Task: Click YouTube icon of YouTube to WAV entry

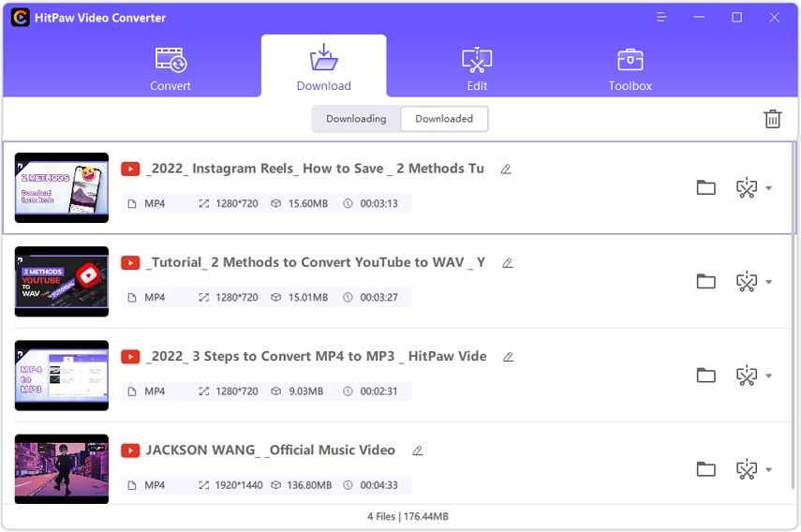Action: click(x=130, y=263)
